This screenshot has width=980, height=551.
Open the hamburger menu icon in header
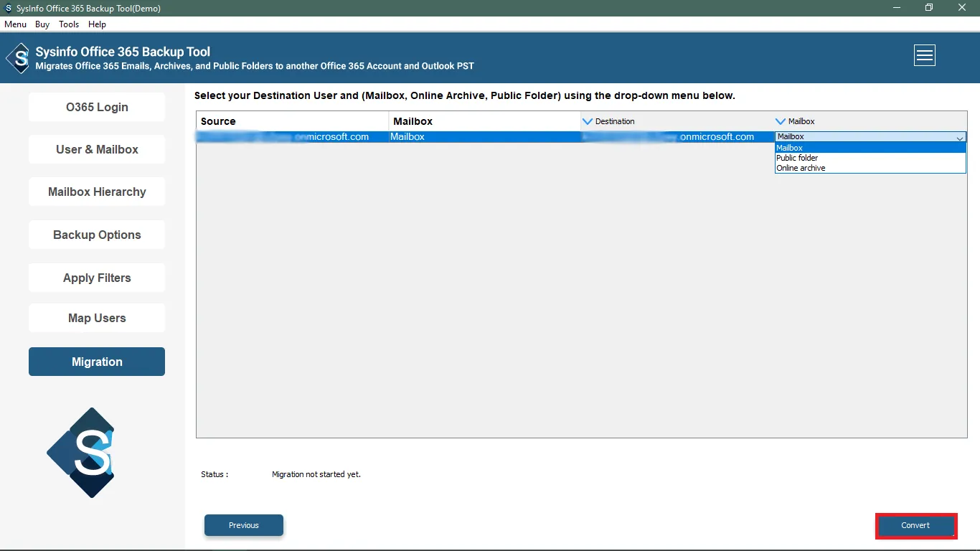click(x=924, y=55)
